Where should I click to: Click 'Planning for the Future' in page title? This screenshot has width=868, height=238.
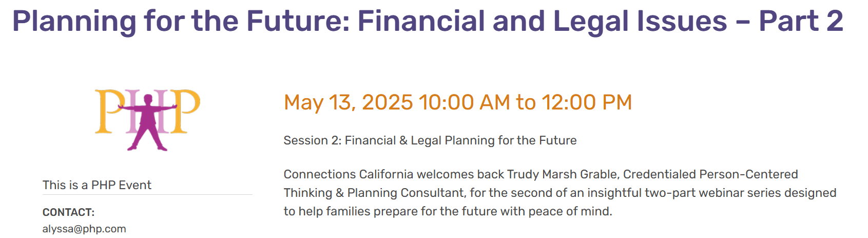(180, 21)
